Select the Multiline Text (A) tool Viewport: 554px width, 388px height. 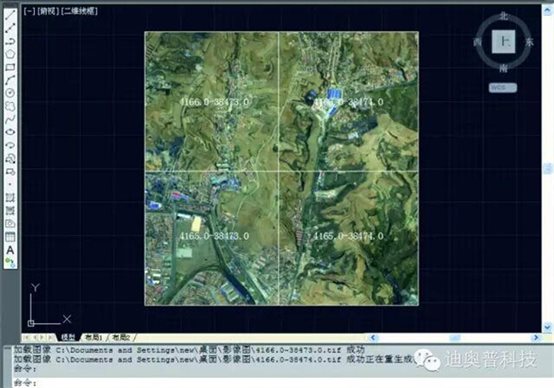pyautogui.click(x=10, y=250)
